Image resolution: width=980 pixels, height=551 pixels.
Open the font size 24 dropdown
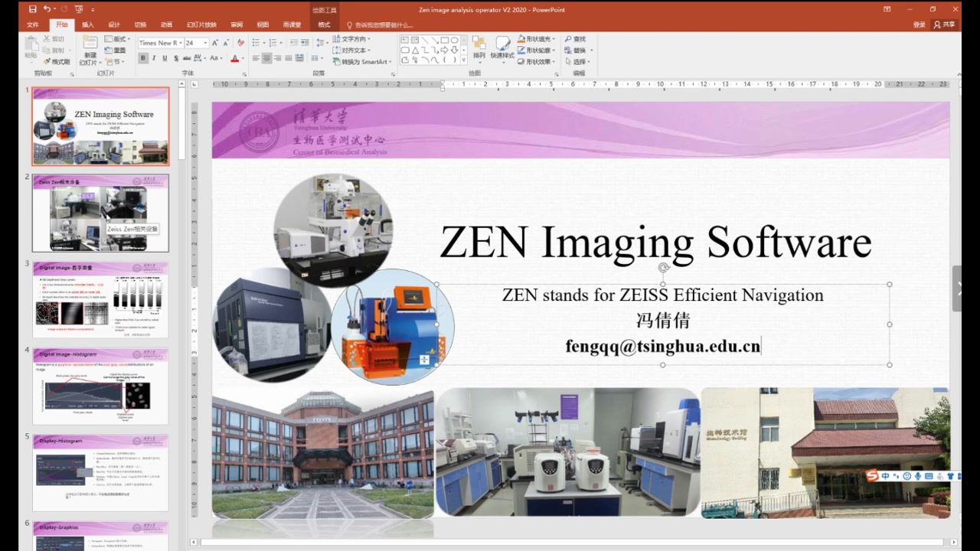[205, 43]
